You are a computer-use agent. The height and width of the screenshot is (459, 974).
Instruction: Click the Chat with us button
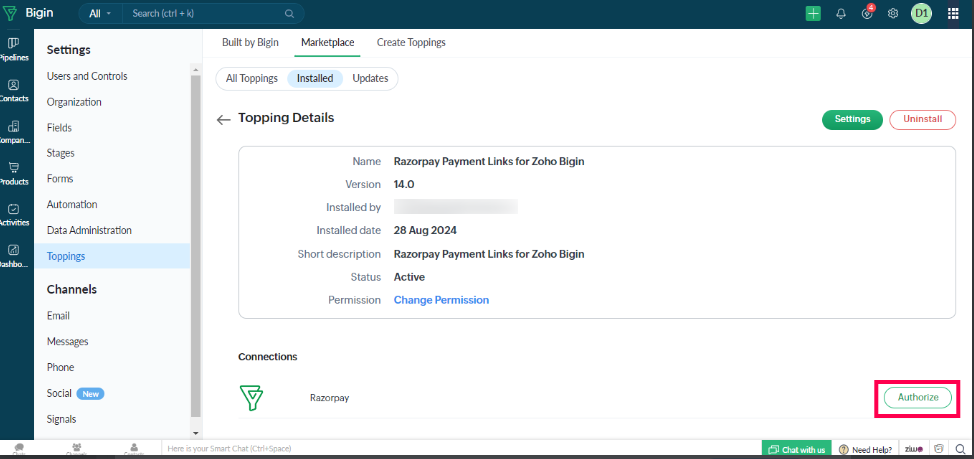click(796, 449)
